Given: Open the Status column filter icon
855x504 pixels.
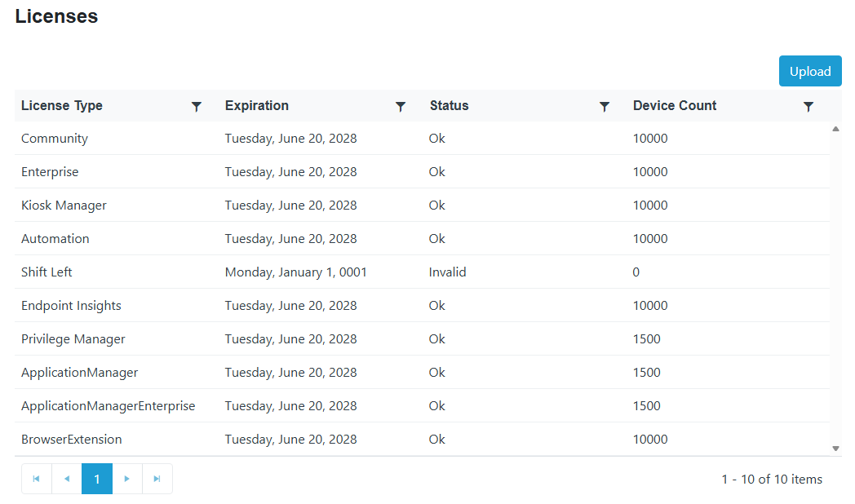Looking at the screenshot, I should coord(605,106).
